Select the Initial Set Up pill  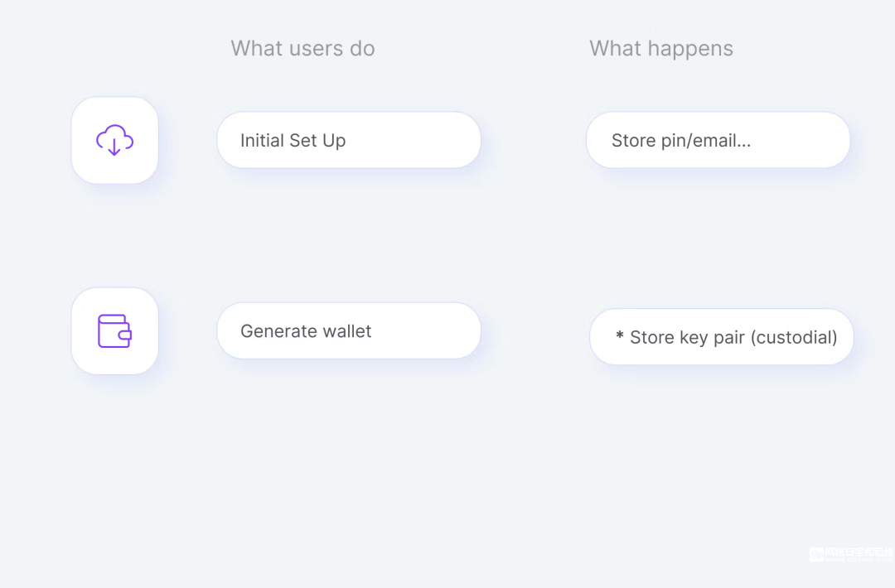pos(349,140)
